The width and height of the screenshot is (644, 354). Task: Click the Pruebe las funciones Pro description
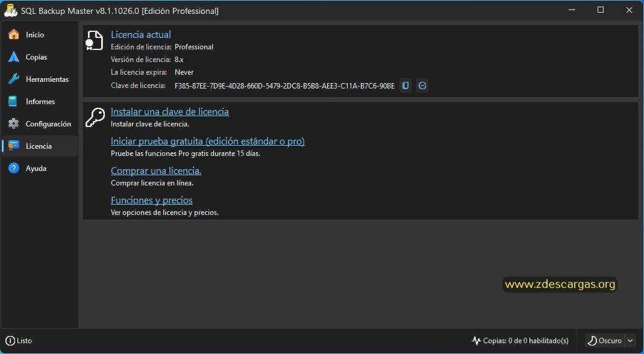186,154
